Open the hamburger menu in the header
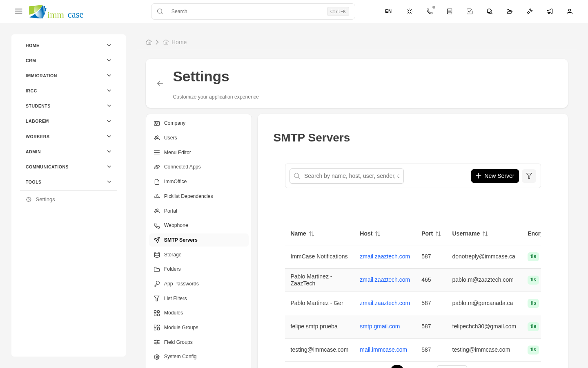Screen dimensions: 588x368 pos(18,11)
